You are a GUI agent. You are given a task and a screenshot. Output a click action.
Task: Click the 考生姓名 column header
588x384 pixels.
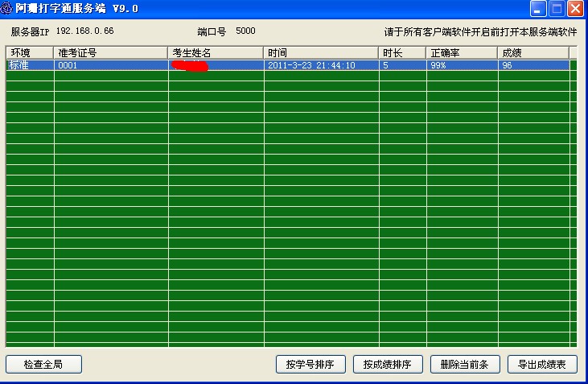click(216, 53)
